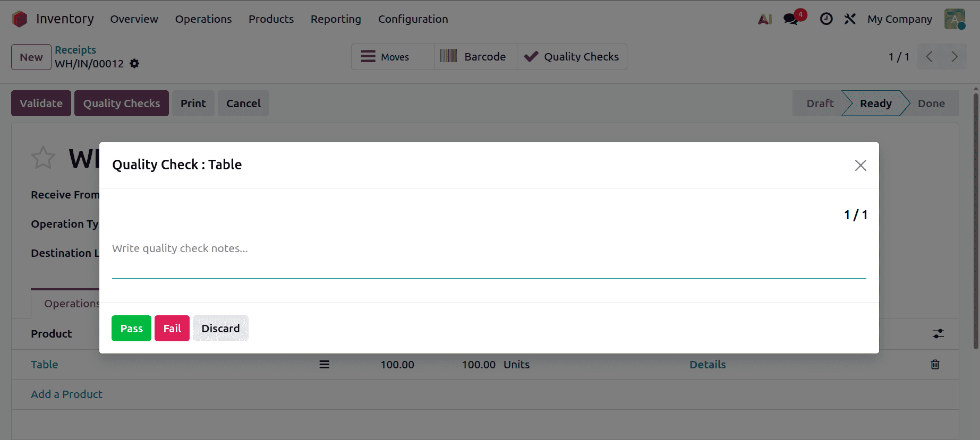
Task: Open the Operations menu
Action: point(203,19)
